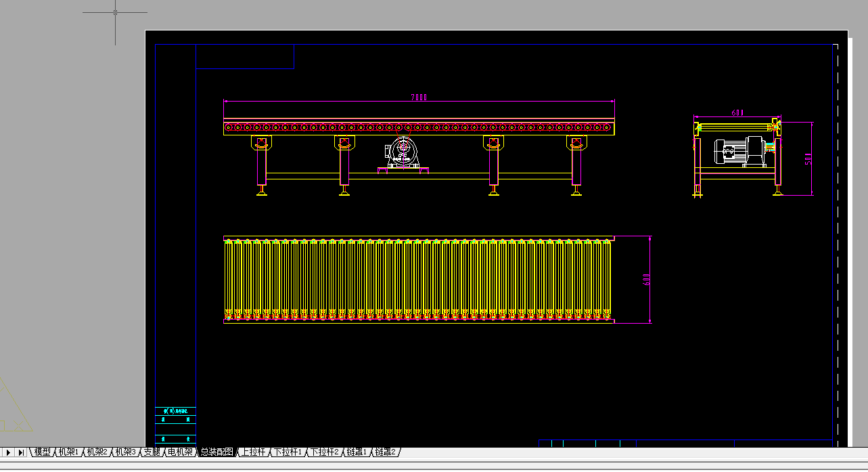Image resolution: width=868 pixels, height=472 pixels.
Task: Open the 下拉杆2 layout tab
Action: 324,452
